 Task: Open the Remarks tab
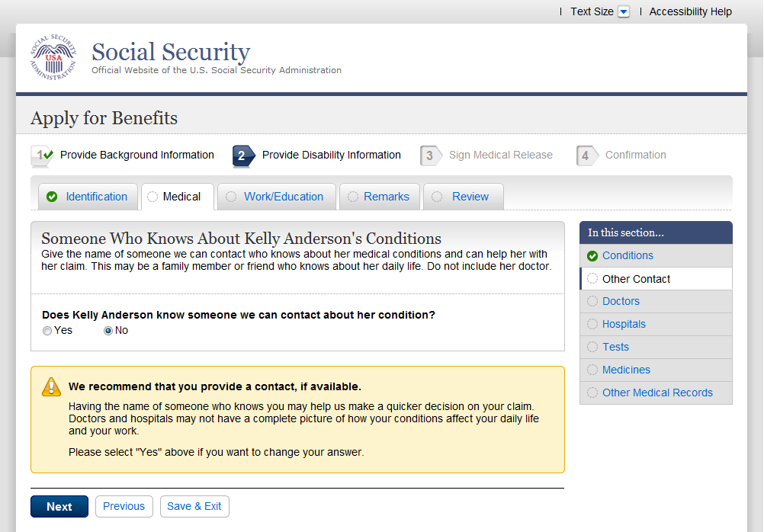pos(386,197)
